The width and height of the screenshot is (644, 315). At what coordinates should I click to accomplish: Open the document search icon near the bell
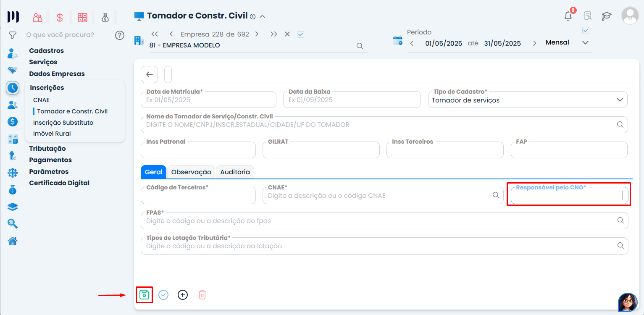point(588,16)
